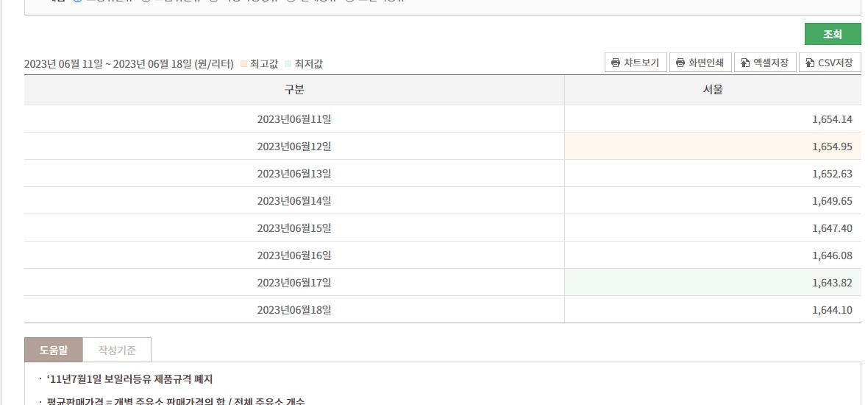Image resolution: width=868 pixels, height=405 pixels.
Task: Select the 2023년06월13일 date cell
Action: pos(294,173)
